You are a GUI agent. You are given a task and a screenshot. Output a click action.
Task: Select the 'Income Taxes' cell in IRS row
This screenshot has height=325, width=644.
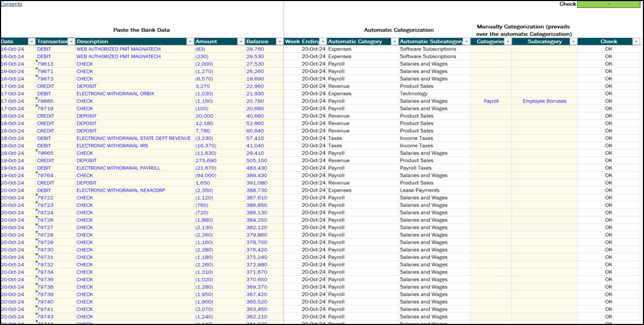coord(434,146)
